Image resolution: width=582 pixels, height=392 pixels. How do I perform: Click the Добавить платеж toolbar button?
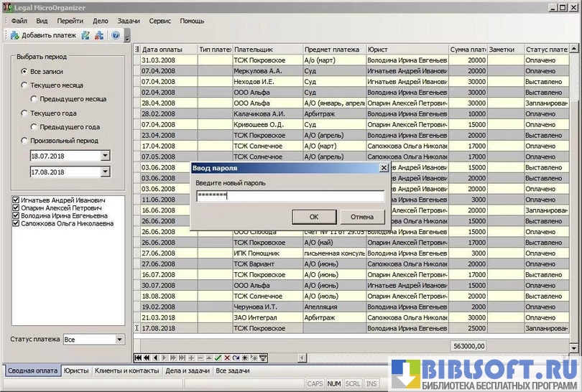(x=43, y=35)
